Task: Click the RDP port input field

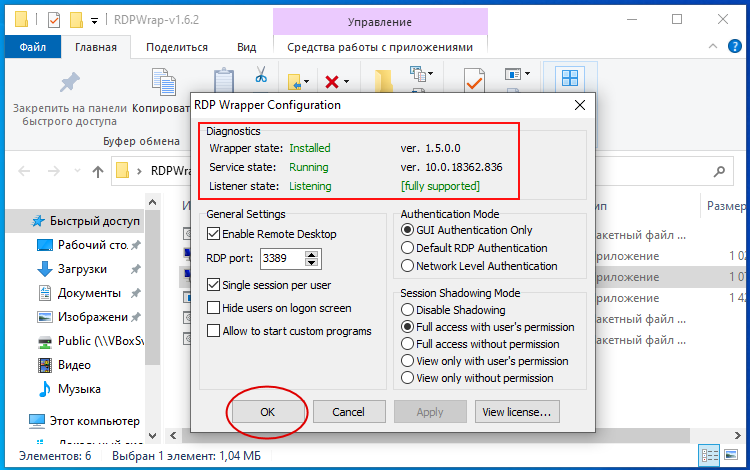Action: [282, 258]
